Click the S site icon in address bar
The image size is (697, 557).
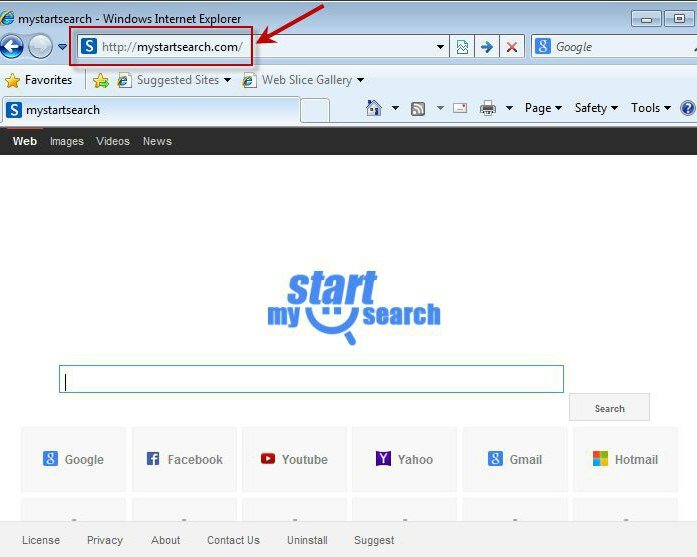pos(89,46)
